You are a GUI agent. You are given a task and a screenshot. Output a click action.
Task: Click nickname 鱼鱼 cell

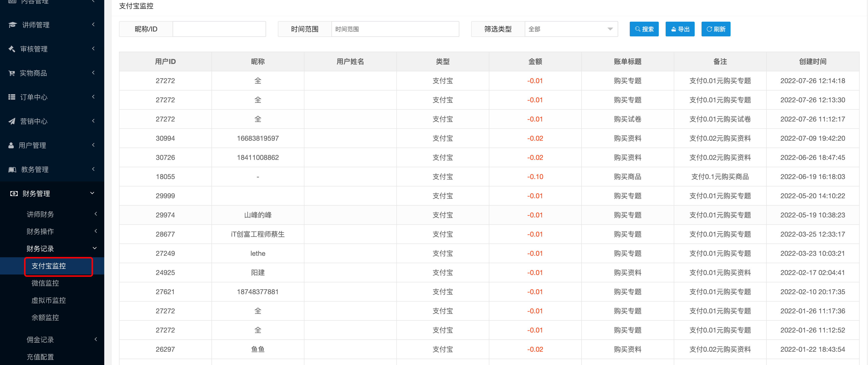(258, 349)
